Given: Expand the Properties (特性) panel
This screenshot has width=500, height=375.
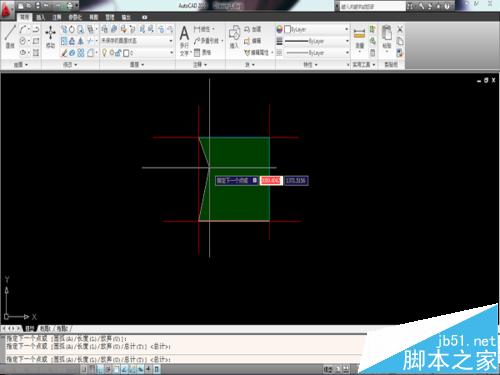Looking at the screenshot, I should (310, 64).
